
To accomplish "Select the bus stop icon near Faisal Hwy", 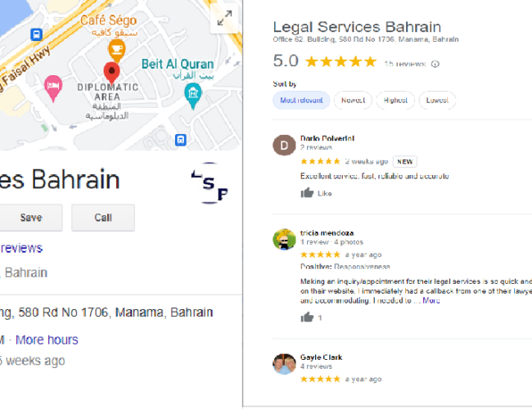I will point(36,34).
